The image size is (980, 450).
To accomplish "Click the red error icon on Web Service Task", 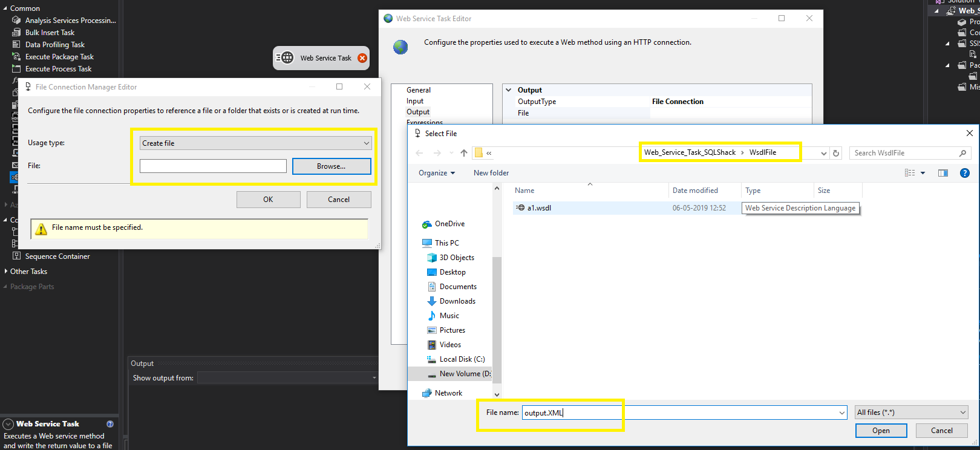I will coord(362,58).
